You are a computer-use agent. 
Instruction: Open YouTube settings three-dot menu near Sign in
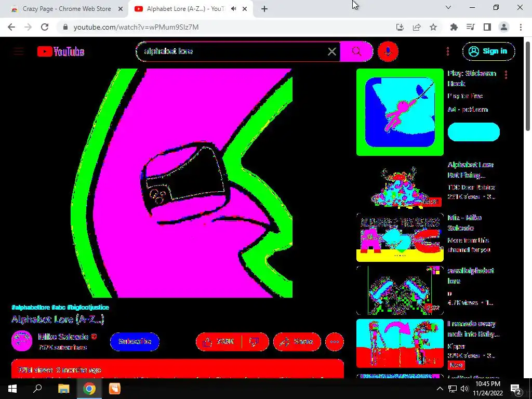[x=448, y=51]
